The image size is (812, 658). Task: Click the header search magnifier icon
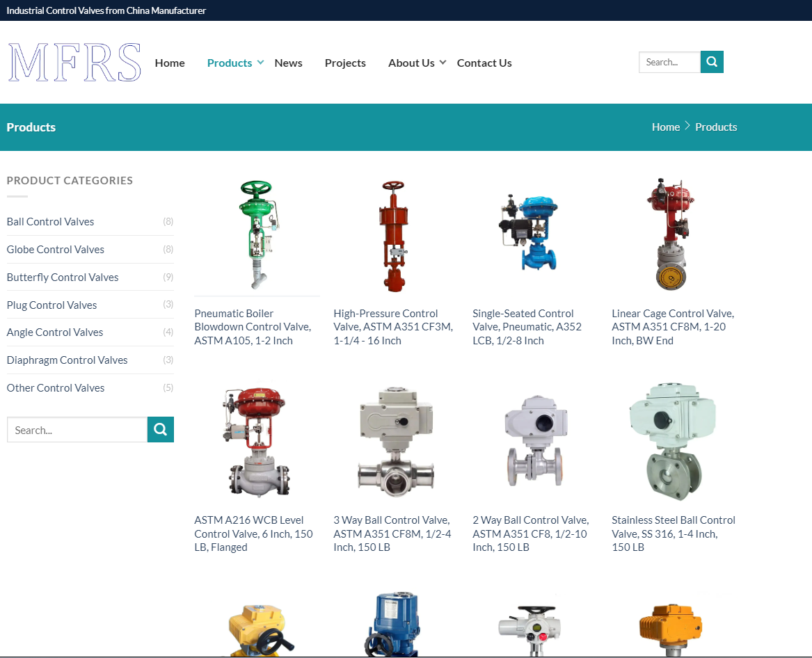(x=711, y=62)
